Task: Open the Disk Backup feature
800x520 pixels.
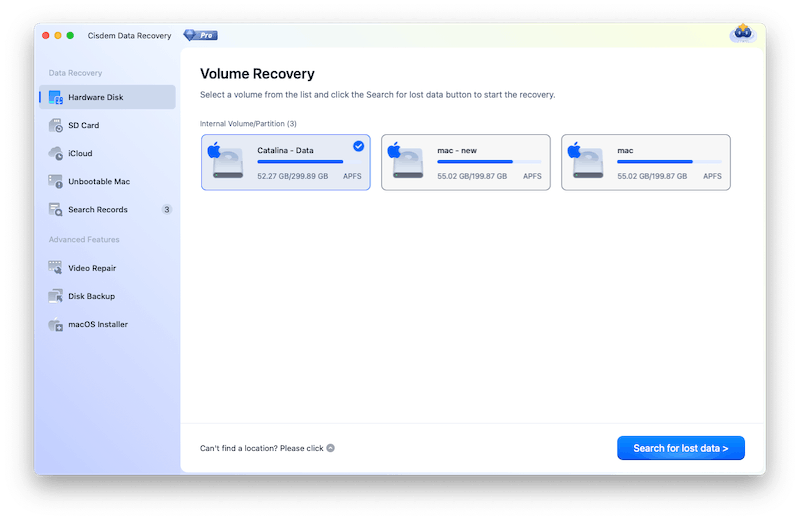Action: pos(107,296)
